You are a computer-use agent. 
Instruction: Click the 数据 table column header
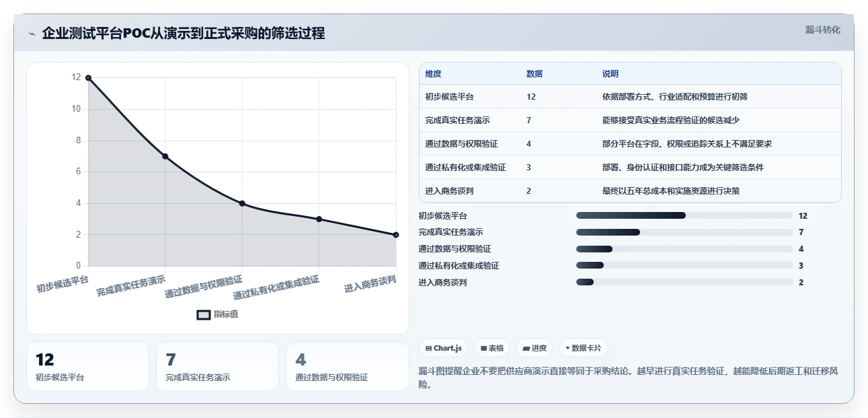[x=535, y=74]
